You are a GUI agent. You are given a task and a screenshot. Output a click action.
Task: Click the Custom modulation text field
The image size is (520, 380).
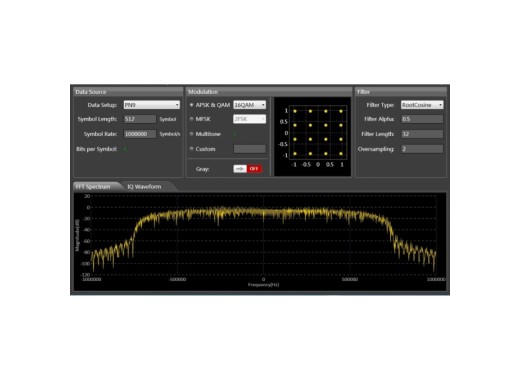click(250, 149)
